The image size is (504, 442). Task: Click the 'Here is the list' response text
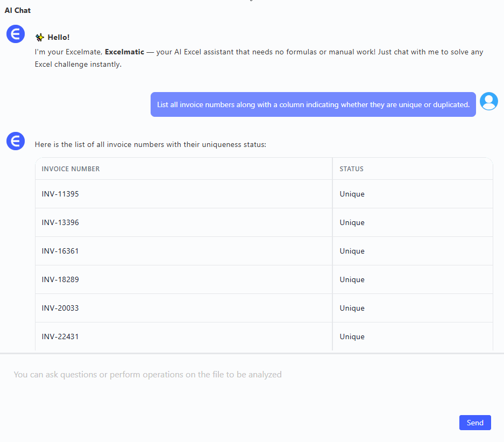(x=150, y=144)
